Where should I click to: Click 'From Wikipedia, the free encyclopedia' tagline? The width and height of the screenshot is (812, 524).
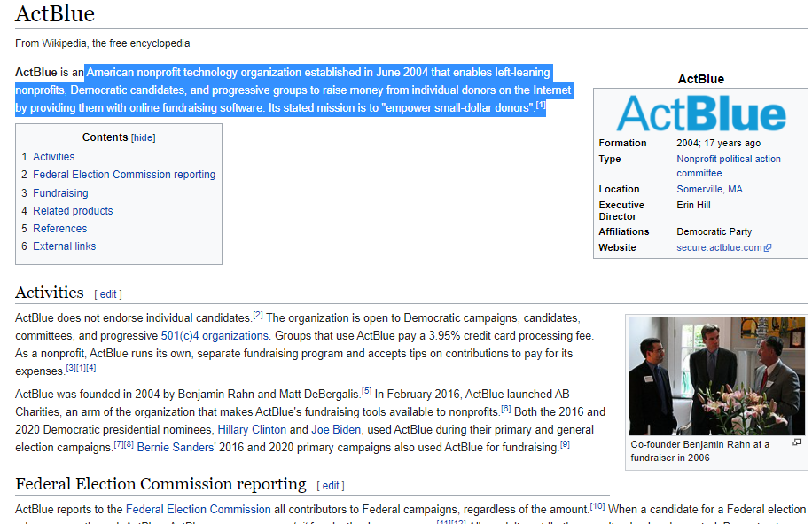point(103,43)
